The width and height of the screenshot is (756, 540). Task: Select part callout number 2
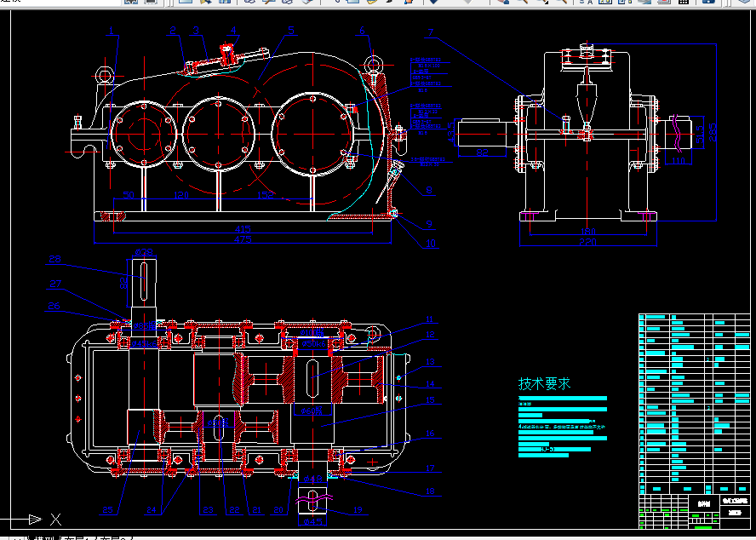[173, 31]
